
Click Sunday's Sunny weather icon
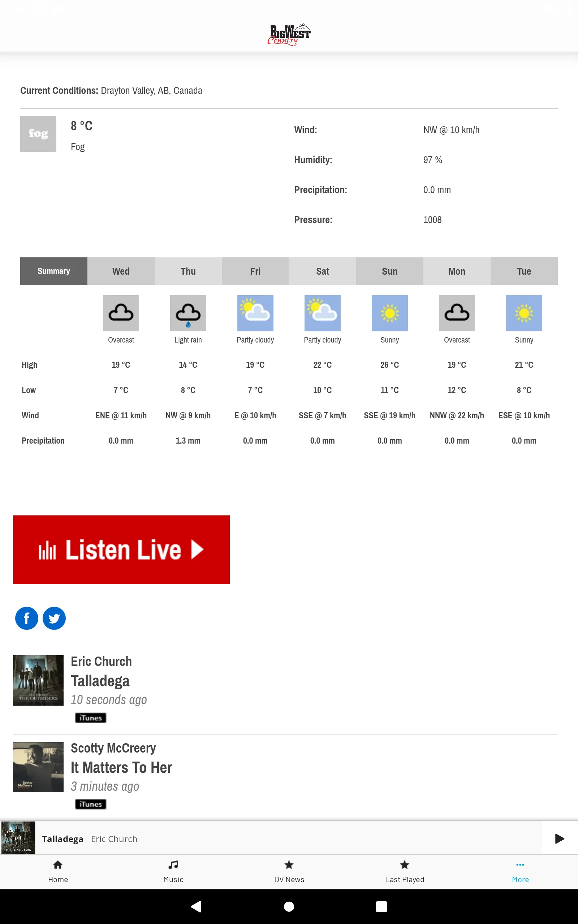[389, 313]
